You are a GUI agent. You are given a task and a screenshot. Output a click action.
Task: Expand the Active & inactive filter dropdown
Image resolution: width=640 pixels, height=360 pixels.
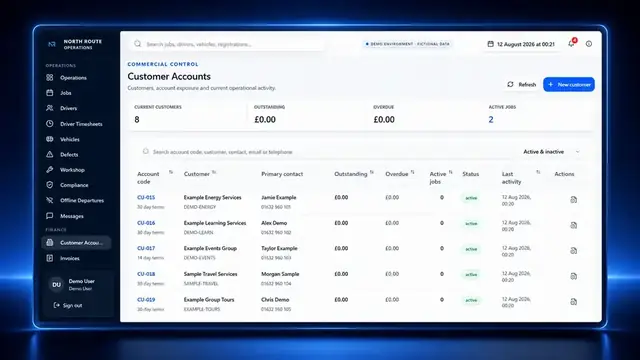551,151
